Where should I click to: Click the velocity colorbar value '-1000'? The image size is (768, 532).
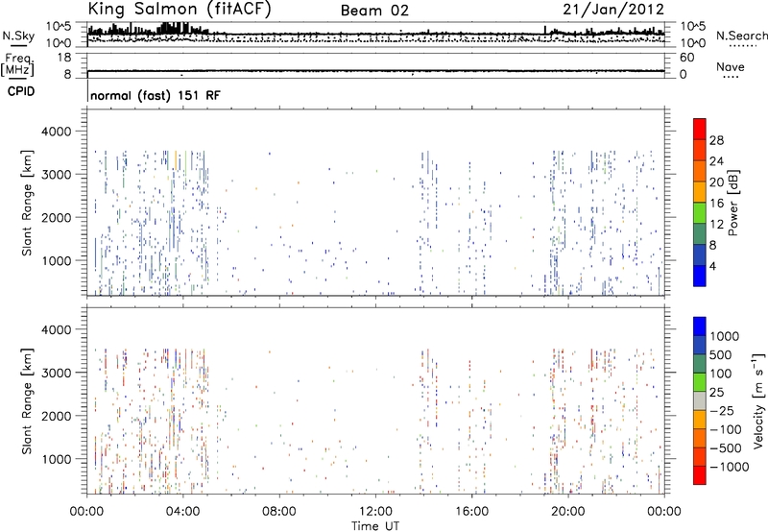pyautogui.click(x=729, y=467)
